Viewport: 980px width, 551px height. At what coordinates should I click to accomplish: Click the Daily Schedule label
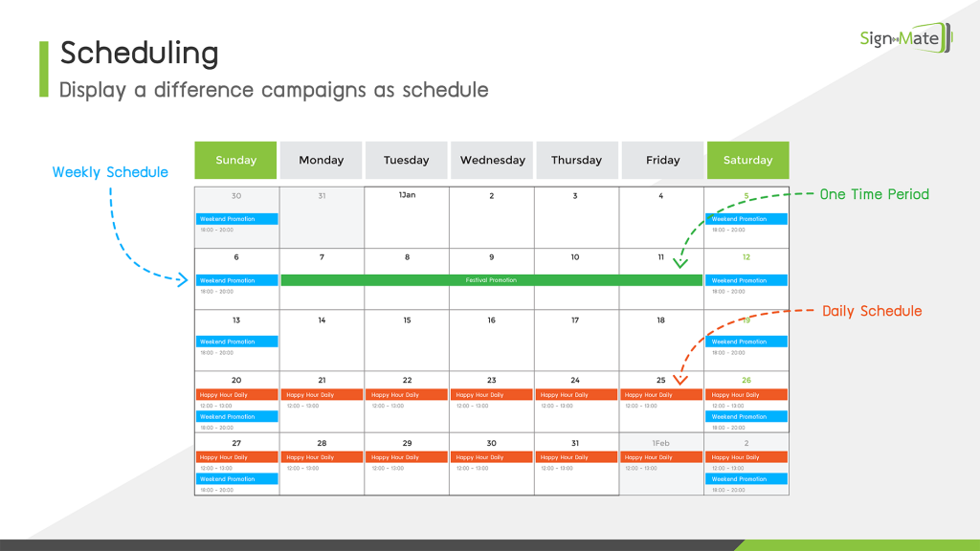point(872,311)
